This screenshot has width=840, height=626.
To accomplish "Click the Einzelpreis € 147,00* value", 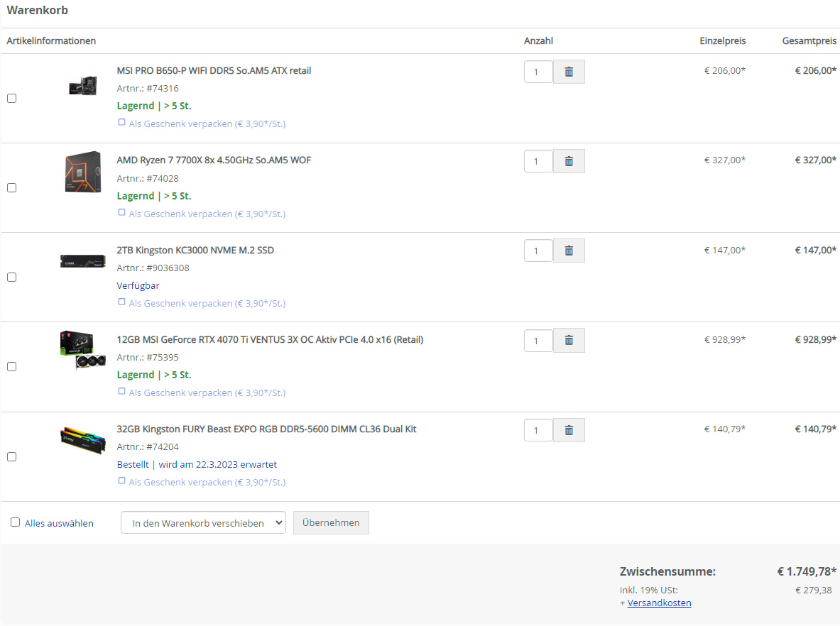I will tap(725, 250).
